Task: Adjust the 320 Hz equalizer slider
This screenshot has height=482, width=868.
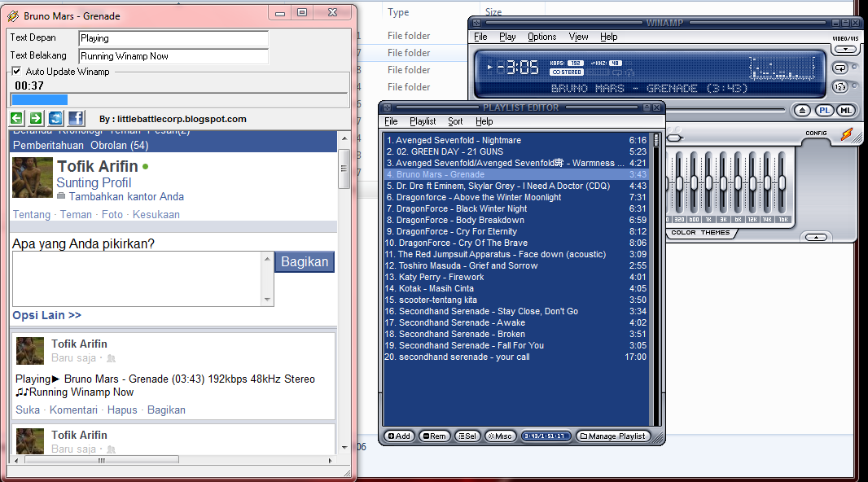Action: click(x=680, y=182)
